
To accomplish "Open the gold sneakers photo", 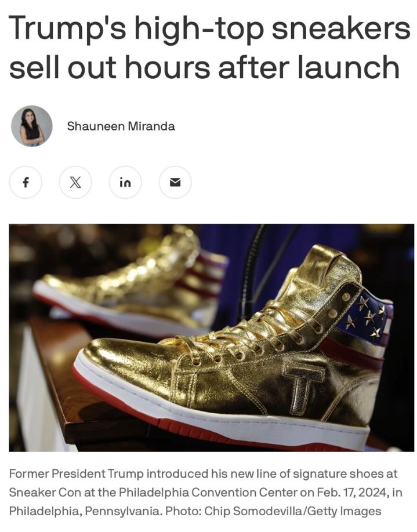I will (211, 338).
